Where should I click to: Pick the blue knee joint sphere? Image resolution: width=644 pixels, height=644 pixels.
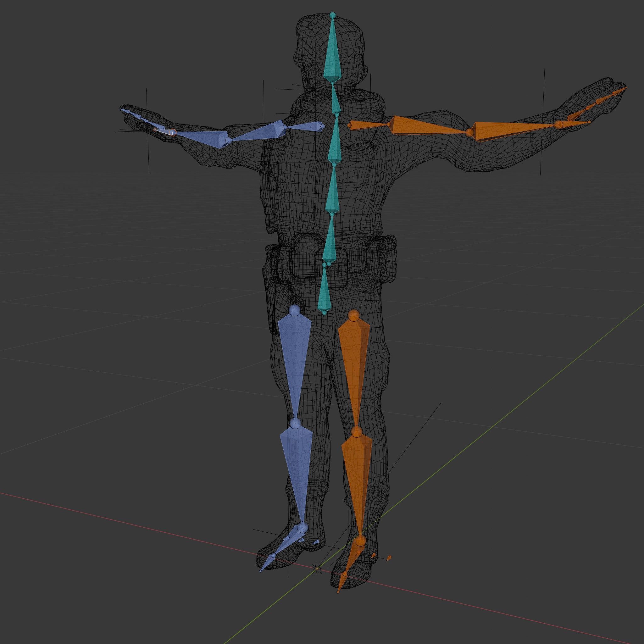pyautogui.click(x=295, y=423)
